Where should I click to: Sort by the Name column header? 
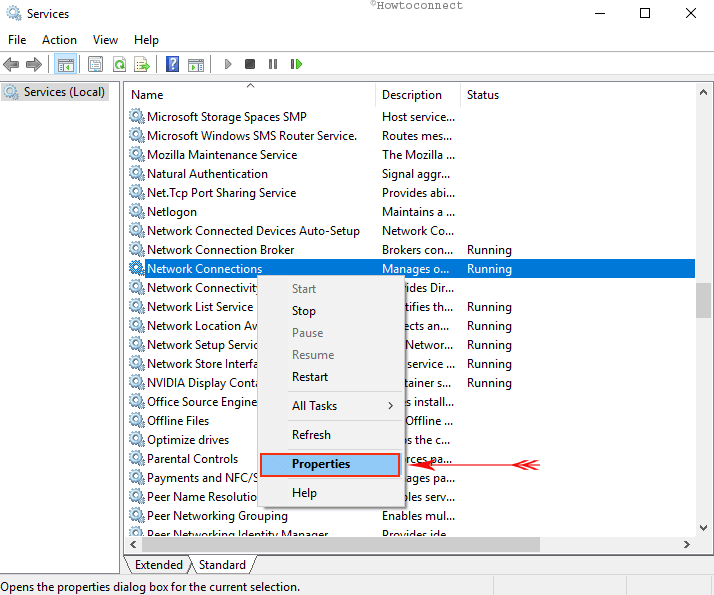[250, 95]
